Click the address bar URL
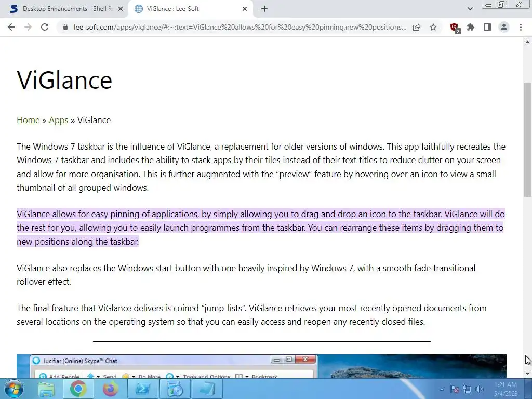The height and width of the screenshot is (399, 532). click(x=240, y=27)
